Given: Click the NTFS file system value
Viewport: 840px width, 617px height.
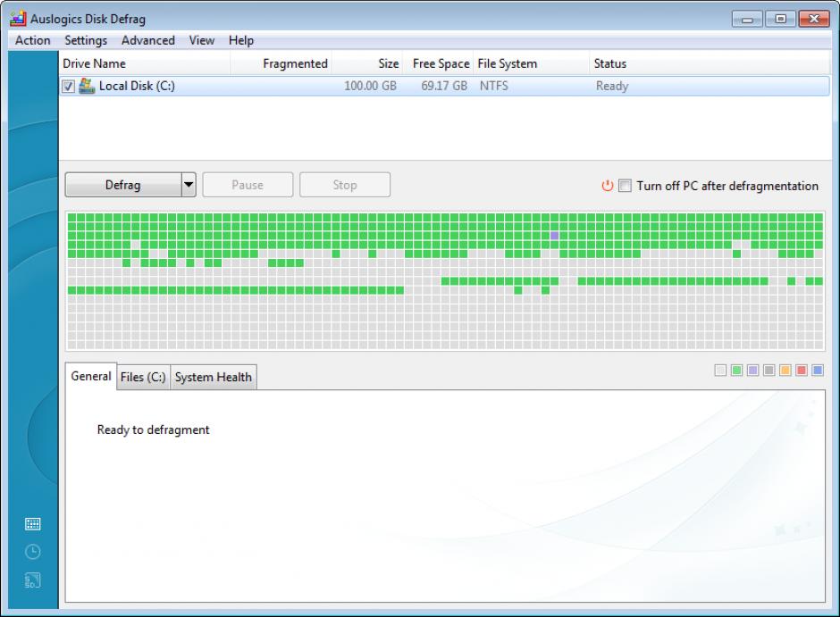Looking at the screenshot, I should (x=494, y=86).
